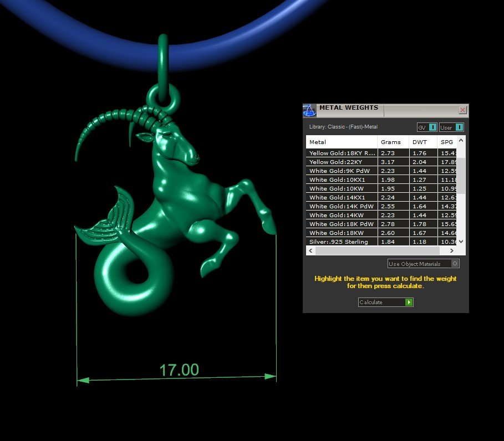
Task: Select the Yellow Gold:18KY R... row
Action: click(381, 153)
